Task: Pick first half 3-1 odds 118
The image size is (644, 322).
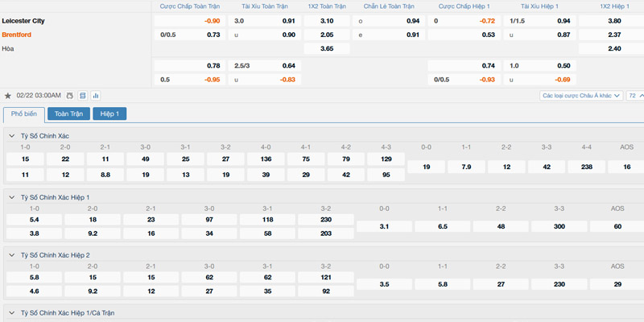Action: point(268,220)
